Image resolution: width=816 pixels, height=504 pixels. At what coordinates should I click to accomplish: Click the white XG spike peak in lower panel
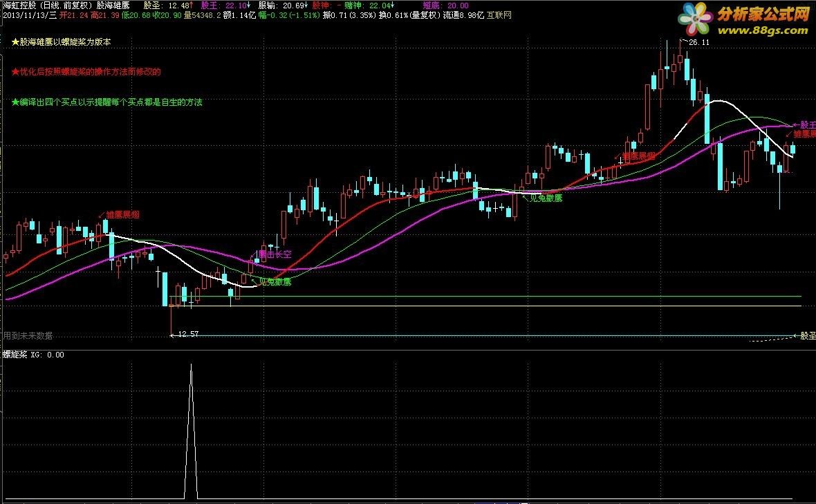coord(191,365)
